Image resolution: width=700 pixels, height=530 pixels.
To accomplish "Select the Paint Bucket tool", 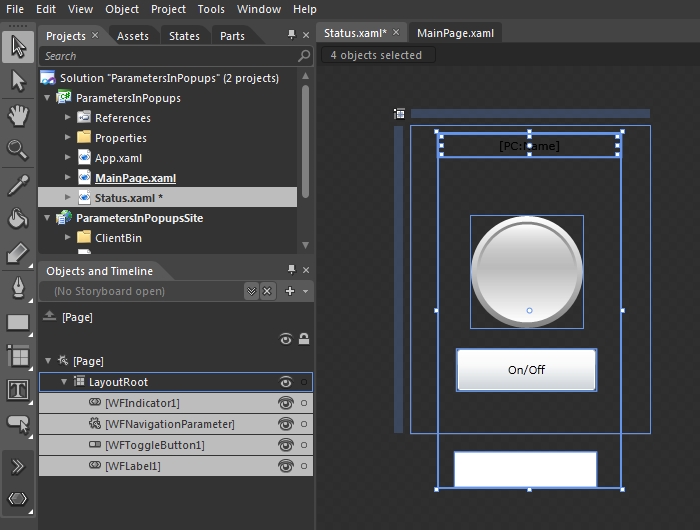I will [x=18, y=219].
